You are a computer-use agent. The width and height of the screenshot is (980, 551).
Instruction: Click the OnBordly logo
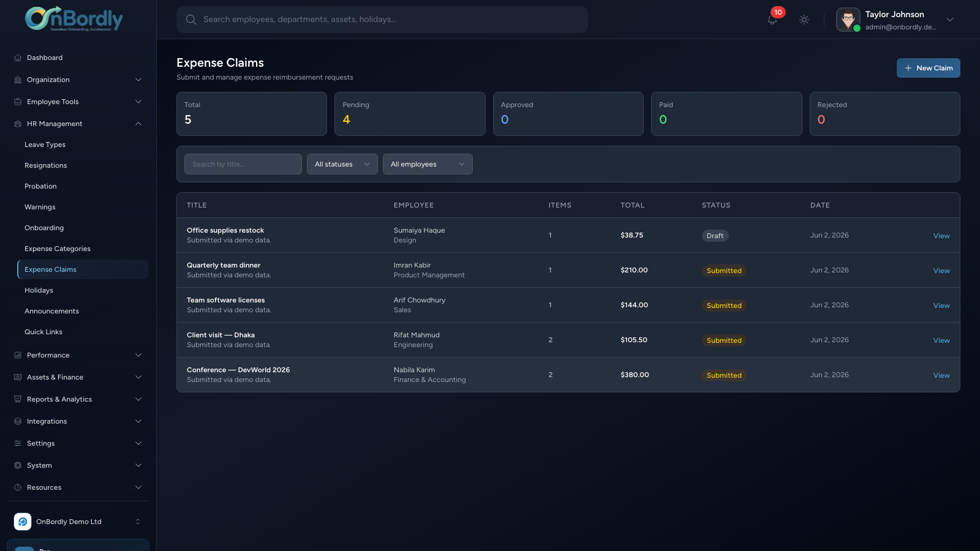point(74,18)
